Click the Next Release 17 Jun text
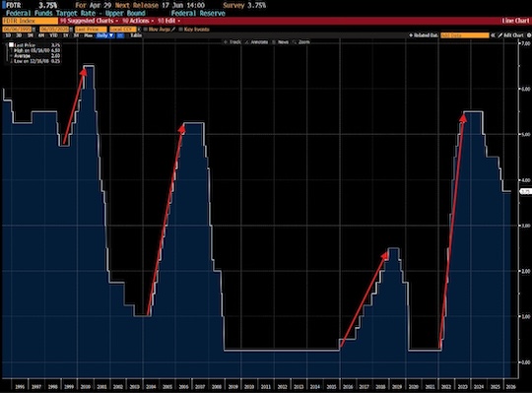The width and height of the screenshot is (532, 393). pyautogui.click(x=160, y=6)
